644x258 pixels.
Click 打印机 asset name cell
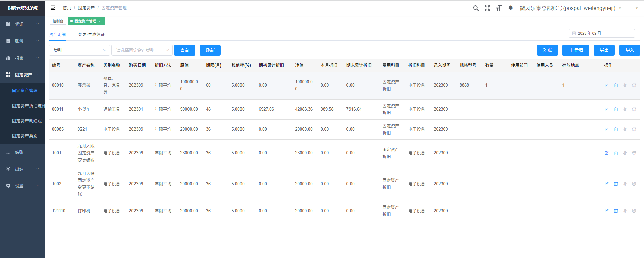[84, 211]
